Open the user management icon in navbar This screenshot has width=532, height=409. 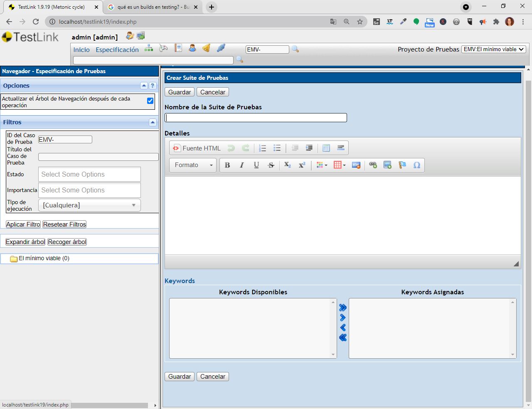click(x=192, y=48)
